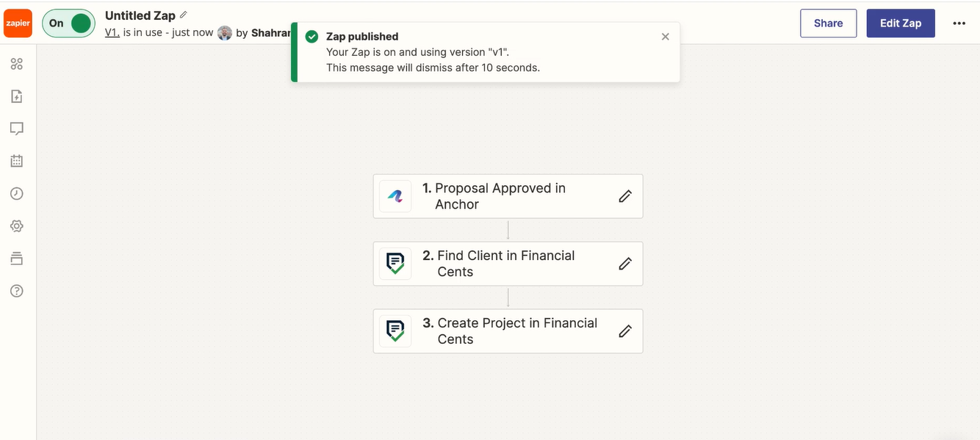Open the comments speech bubble icon
This screenshot has width=980, height=440.
coord(17,129)
